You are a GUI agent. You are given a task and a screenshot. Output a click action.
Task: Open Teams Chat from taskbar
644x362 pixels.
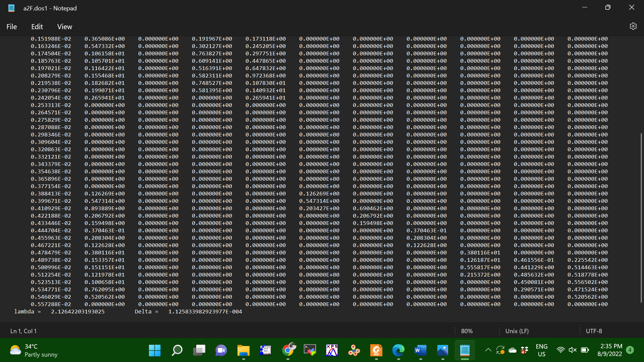pyautogui.click(x=221, y=351)
